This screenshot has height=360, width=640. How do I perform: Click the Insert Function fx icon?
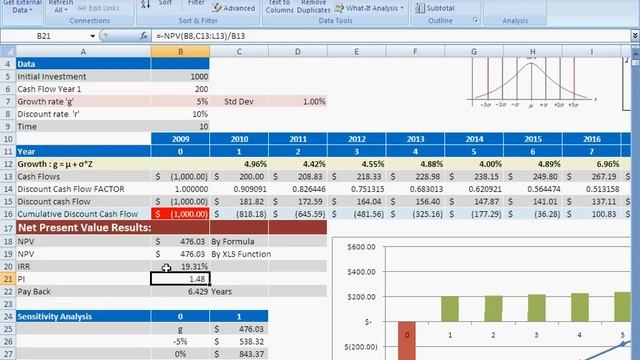143,36
